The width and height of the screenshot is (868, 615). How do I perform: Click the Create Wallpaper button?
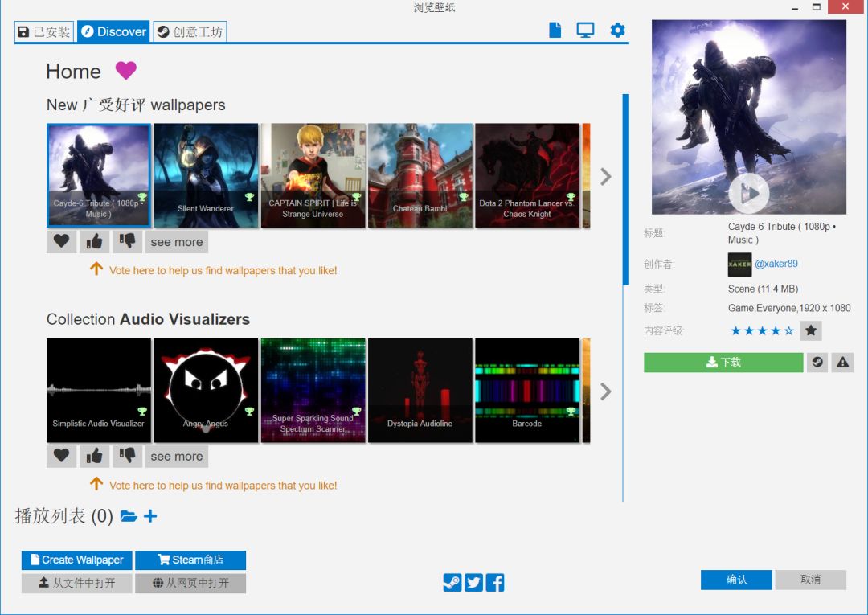[x=76, y=560]
